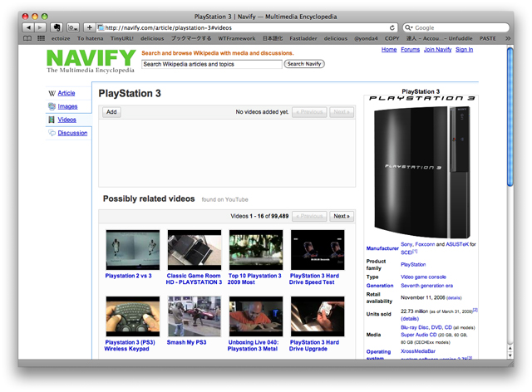The width and height of the screenshot is (532, 392).
Task: Click the Join Navify link
Action: [x=438, y=50]
